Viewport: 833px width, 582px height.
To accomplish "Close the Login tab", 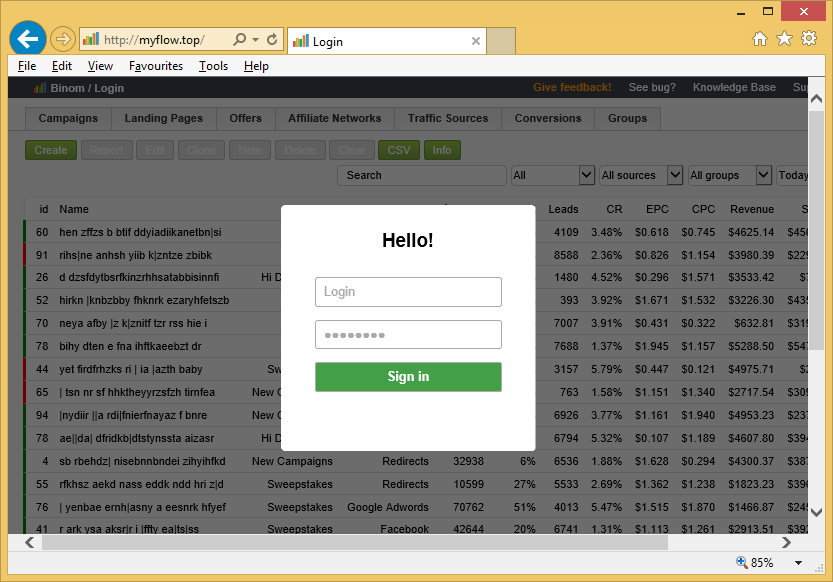I will click(x=476, y=41).
